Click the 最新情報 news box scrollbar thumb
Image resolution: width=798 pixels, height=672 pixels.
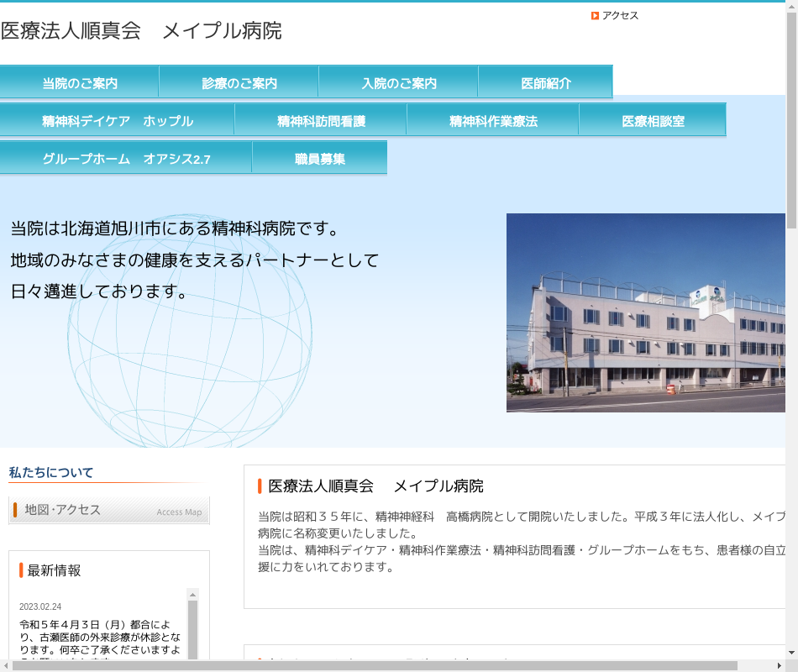point(192,630)
